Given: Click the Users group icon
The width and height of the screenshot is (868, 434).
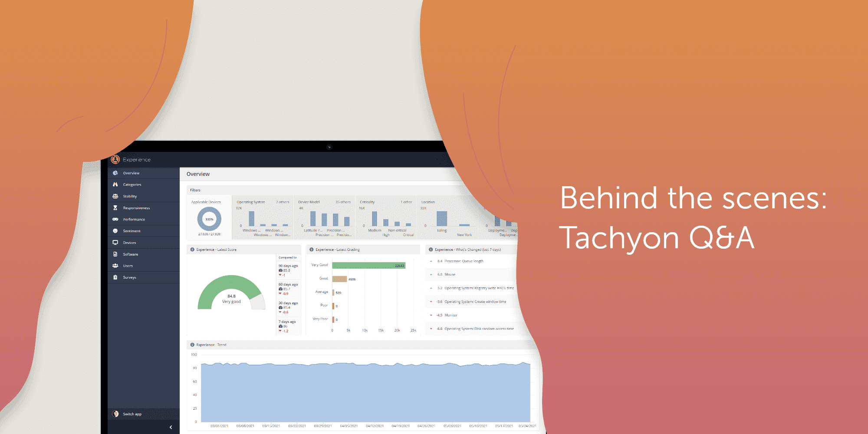Looking at the screenshot, I should [115, 266].
